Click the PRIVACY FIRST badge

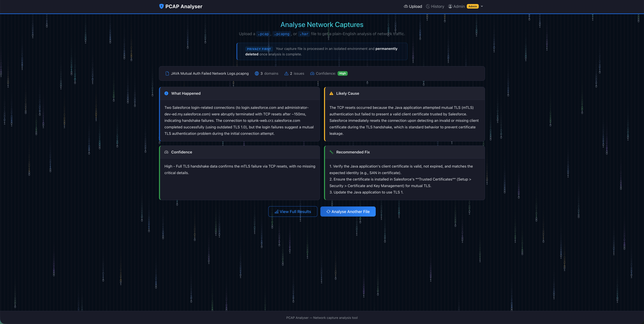point(259,49)
